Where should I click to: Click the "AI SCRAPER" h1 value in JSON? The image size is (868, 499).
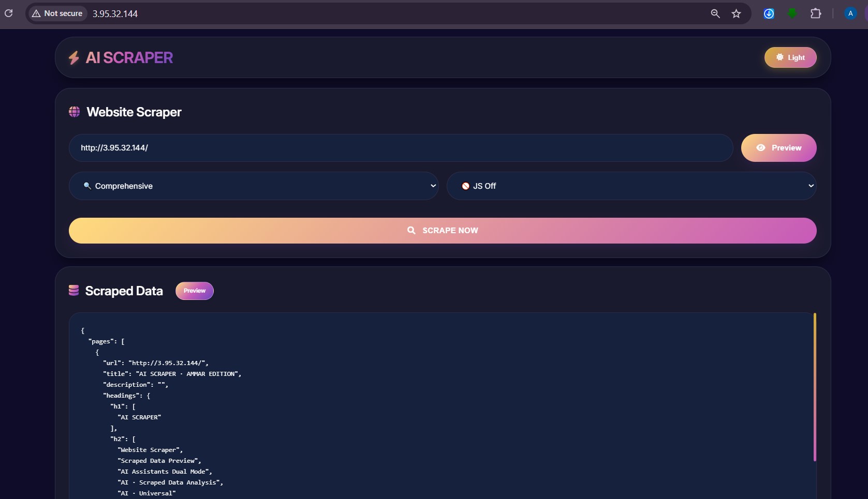139,417
